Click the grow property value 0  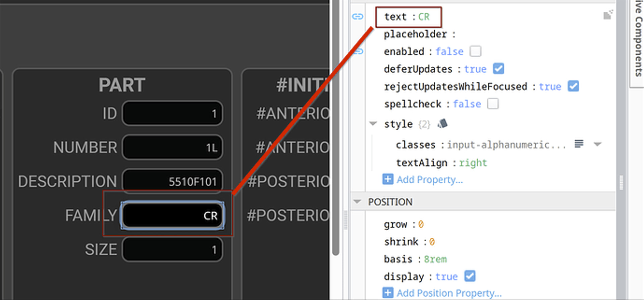coord(421,224)
